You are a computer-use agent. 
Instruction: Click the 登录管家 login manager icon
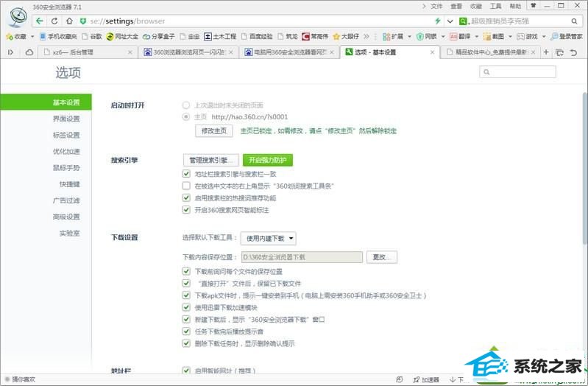point(567,36)
